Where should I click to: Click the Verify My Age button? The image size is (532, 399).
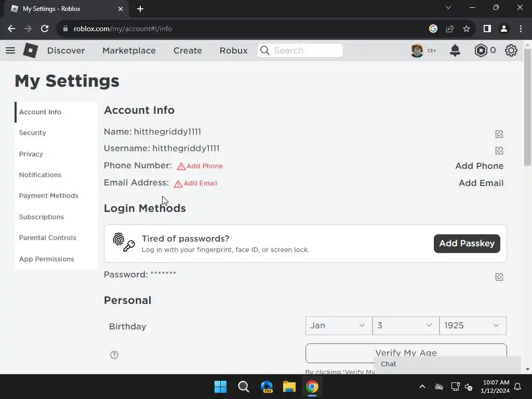(406, 353)
